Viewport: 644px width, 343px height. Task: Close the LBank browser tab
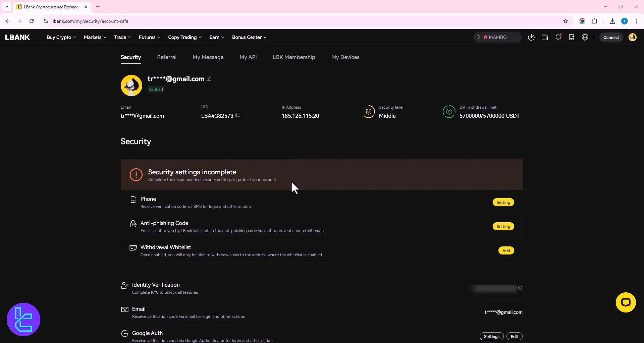pos(86,7)
